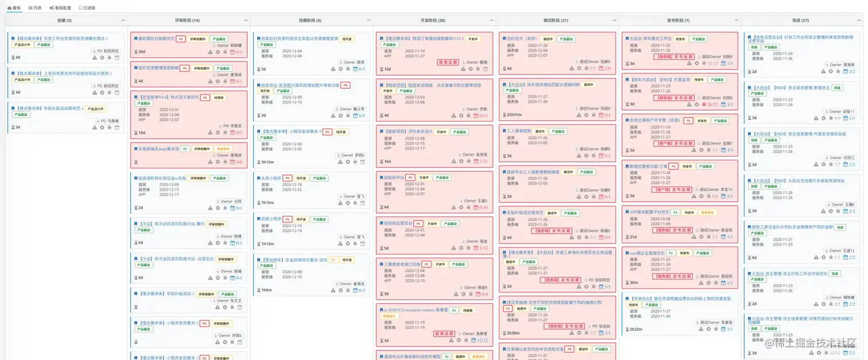Click the bug 15/15 icon in 发布阶段 first card

(710, 64)
